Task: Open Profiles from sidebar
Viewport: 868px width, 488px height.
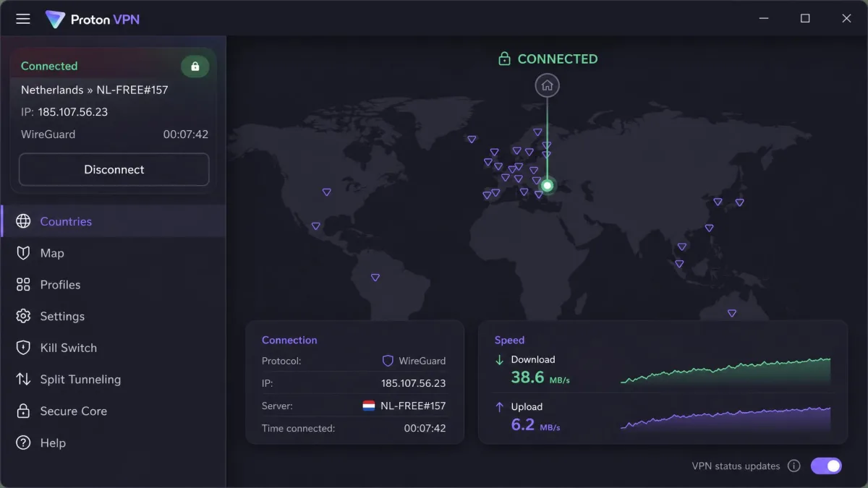Action: (x=114, y=285)
